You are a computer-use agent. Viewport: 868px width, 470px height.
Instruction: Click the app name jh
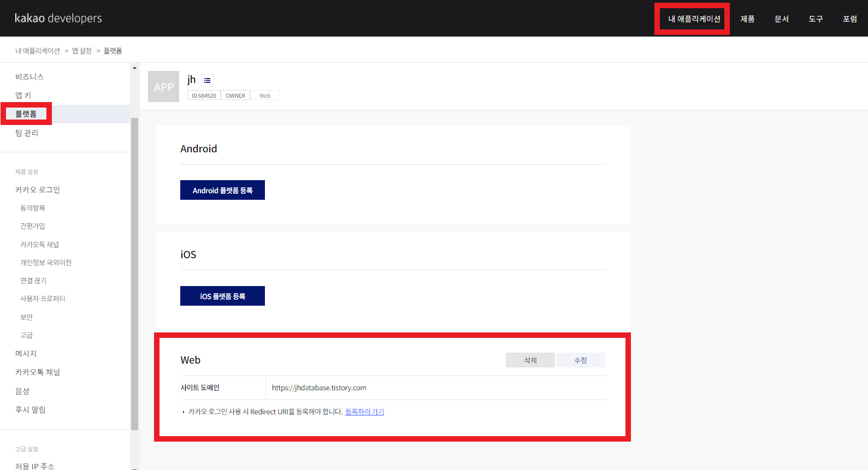191,80
